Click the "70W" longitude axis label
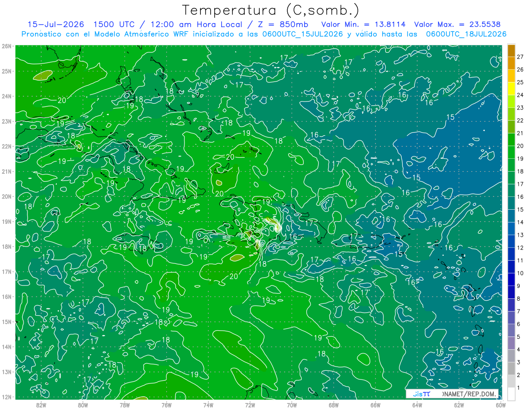This screenshot has height=411, width=532. tap(292, 404)
